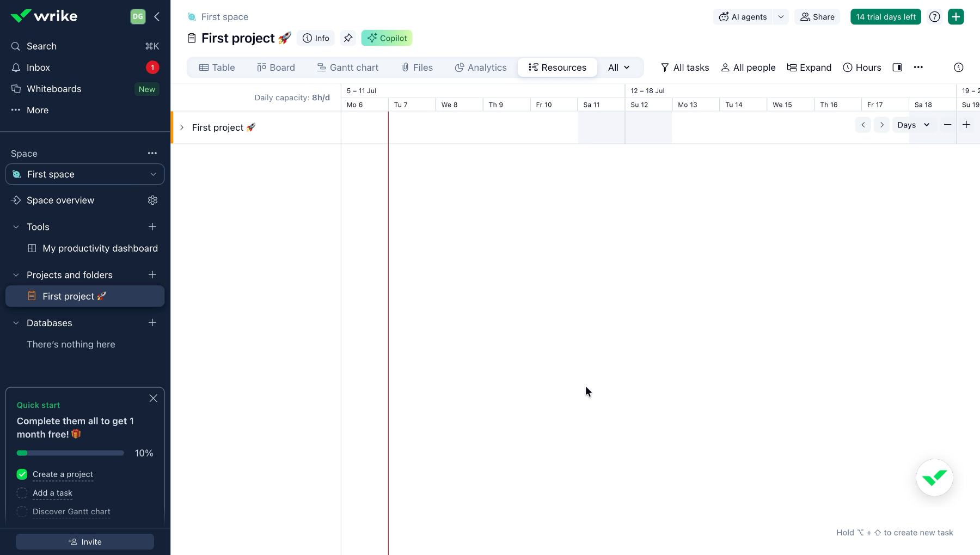Open AI agents
Image resolution: width=980 pixels, height=555 pixels.
[x=743, y=17]
